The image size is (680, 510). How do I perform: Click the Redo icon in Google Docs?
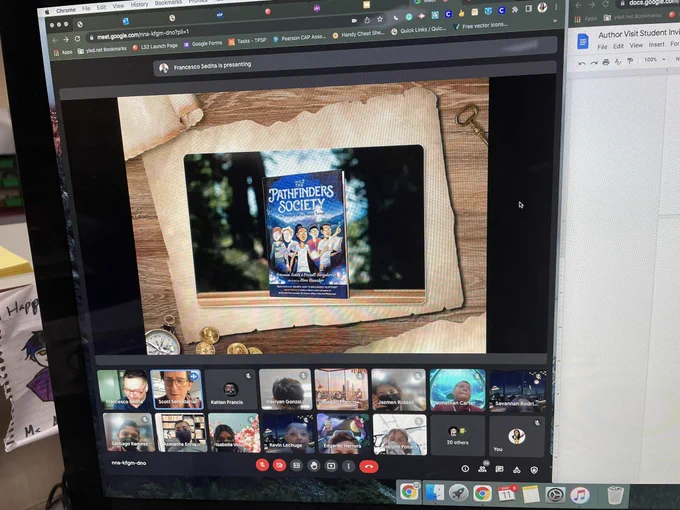pos(594,63)
